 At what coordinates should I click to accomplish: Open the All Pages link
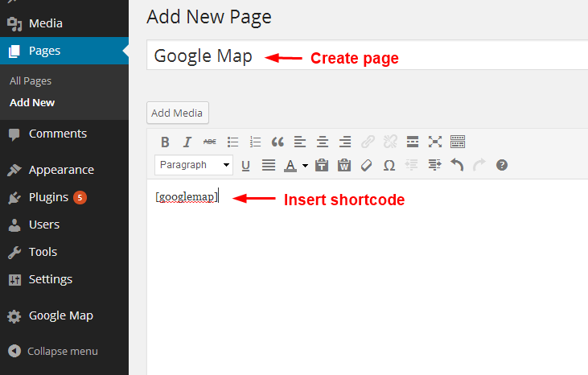(x=31, y=81)
